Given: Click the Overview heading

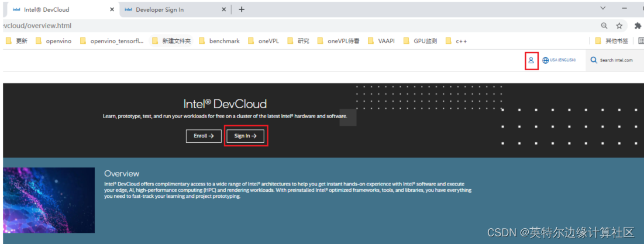Looking at the screenshot, I should (122, 174).
